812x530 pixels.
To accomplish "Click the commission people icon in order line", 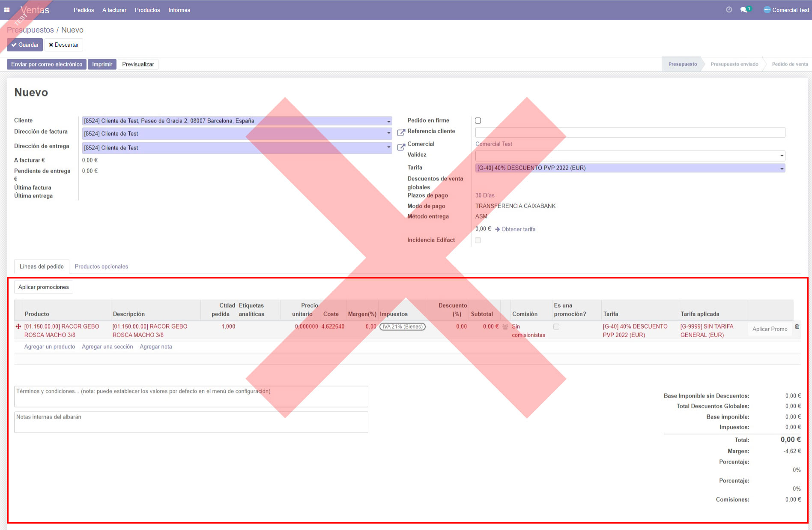I will (505, 327).
